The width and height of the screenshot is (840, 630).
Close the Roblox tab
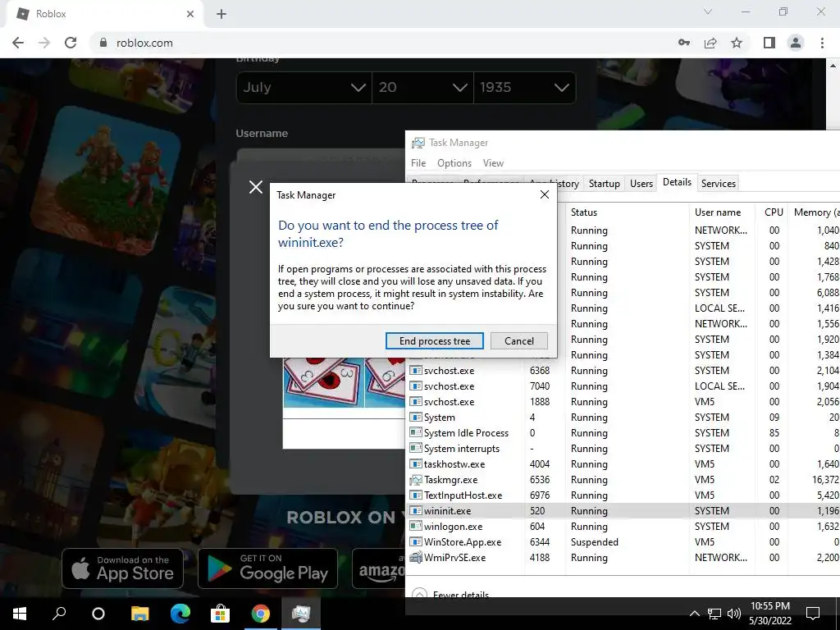[x=190, y=14]
